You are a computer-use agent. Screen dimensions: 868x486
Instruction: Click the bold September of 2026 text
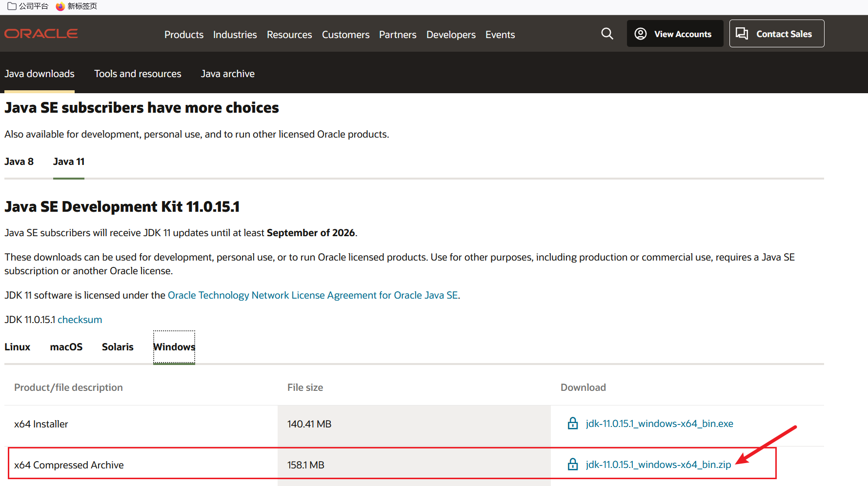coord(311,233)
